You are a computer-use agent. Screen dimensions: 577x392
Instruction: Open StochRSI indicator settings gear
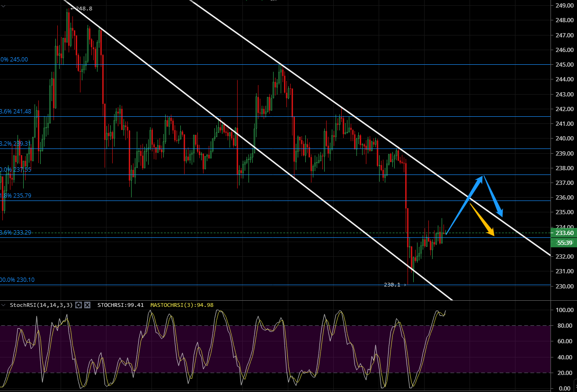coord(79,305)
